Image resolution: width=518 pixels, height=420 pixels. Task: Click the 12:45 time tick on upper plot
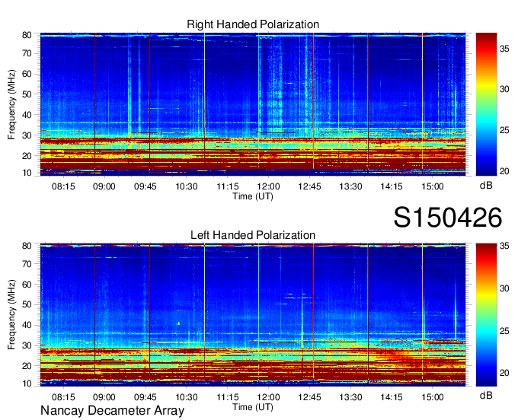point(309,186)
